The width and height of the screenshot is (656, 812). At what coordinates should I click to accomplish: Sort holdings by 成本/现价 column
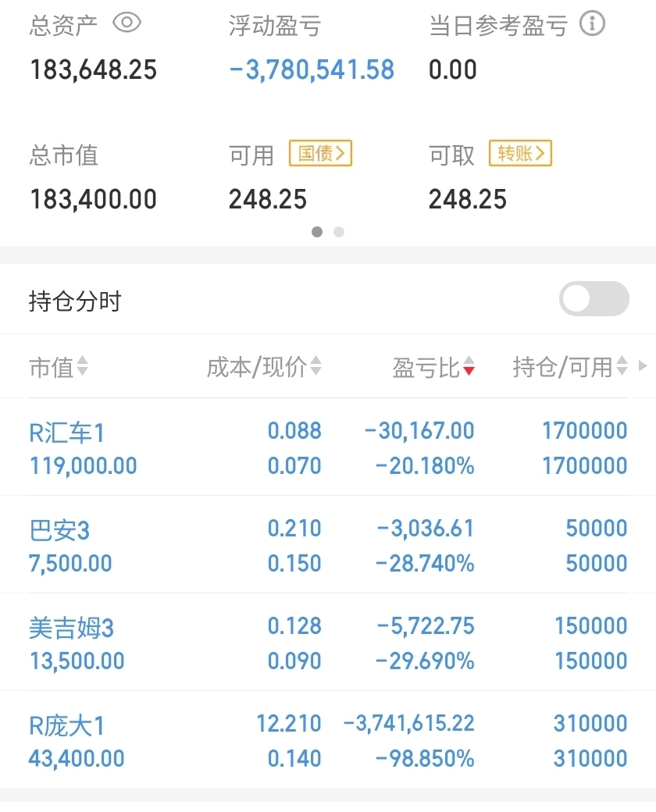tap(264, 367)
